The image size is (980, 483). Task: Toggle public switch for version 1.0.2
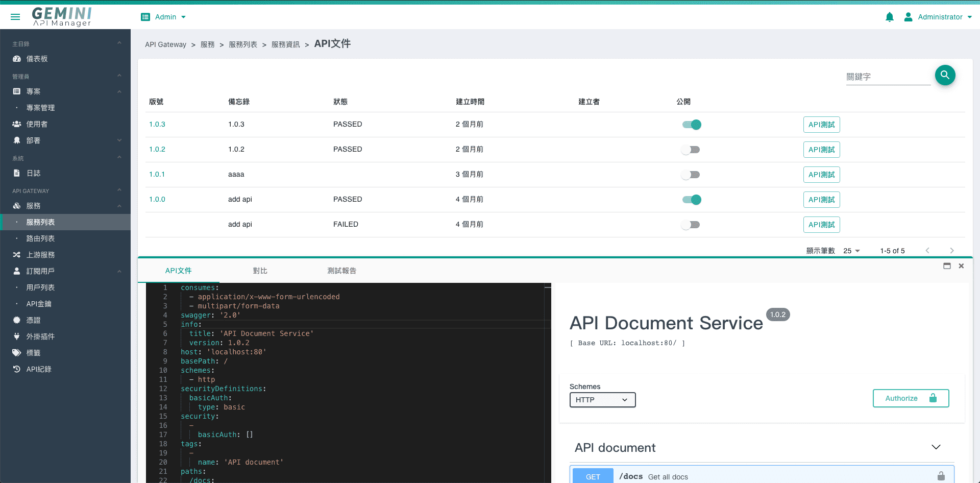click(x=691, y=150)
